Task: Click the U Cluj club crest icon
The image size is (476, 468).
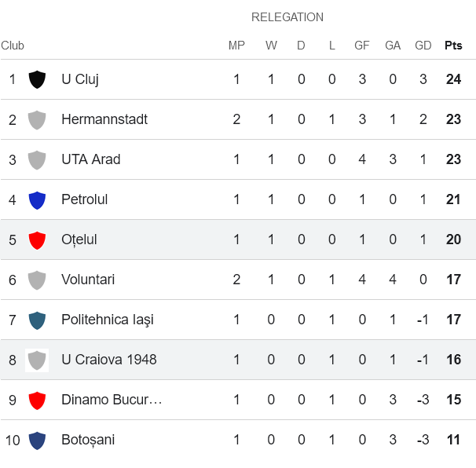Action: coord(37,79)
